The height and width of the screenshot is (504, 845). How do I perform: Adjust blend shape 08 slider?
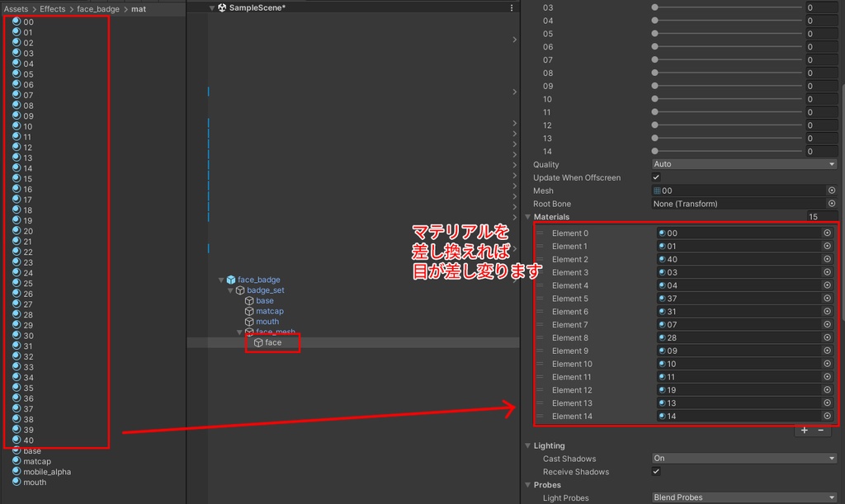click(x=728, y=73)
